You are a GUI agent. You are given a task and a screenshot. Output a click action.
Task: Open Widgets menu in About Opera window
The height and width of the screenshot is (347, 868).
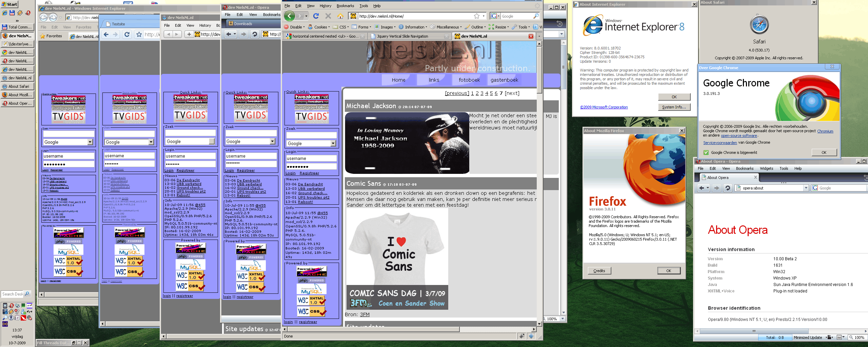766,168
